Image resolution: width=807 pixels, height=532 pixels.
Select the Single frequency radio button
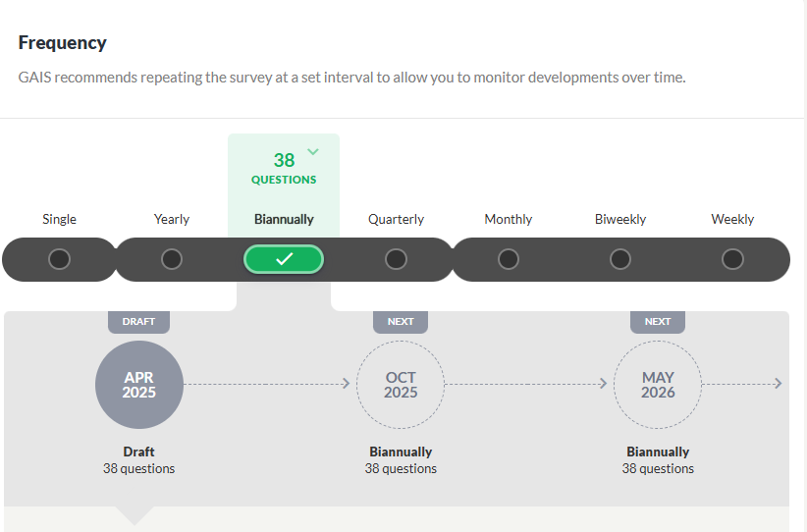pos(59,259)
